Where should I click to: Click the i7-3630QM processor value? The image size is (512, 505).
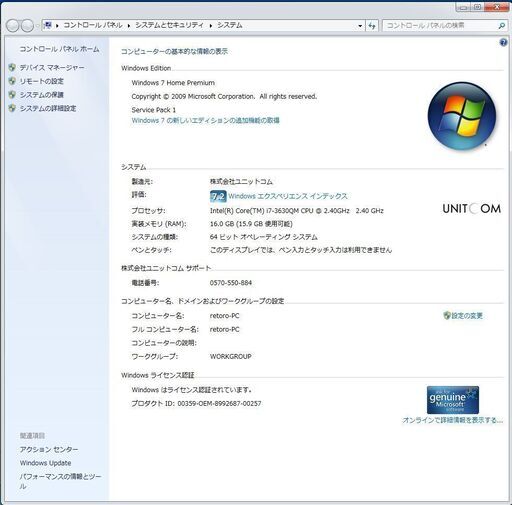point(297,211)
